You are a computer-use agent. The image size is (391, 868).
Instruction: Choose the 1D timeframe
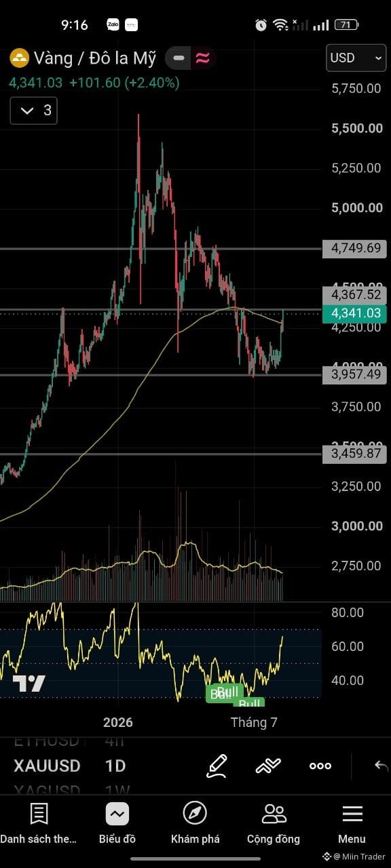point(115,766)
